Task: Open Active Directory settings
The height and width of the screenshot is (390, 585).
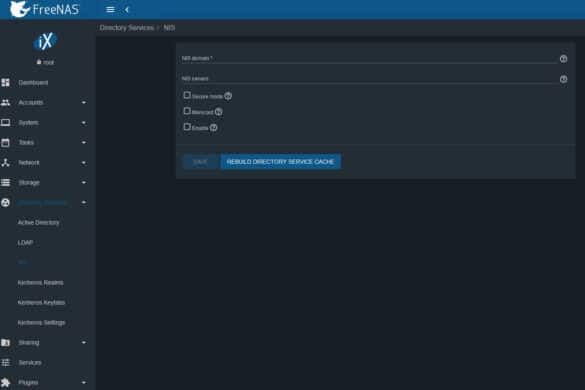Action: click(x=38, y=222)
